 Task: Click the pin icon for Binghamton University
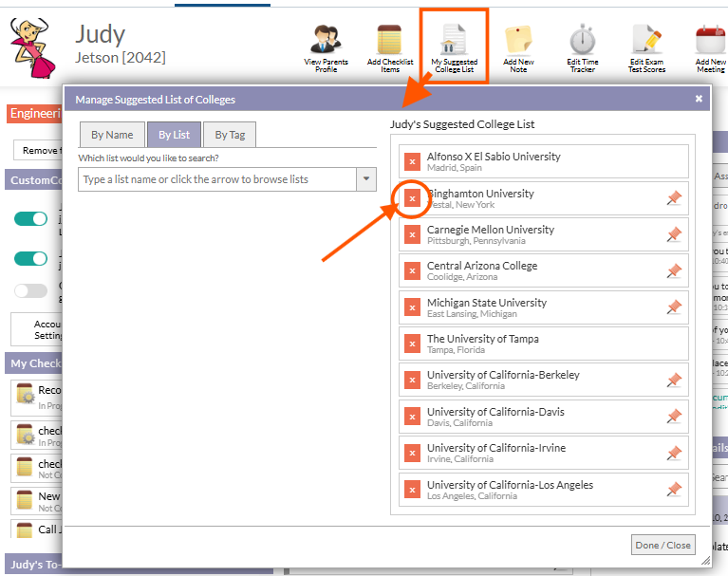(674, 198)
